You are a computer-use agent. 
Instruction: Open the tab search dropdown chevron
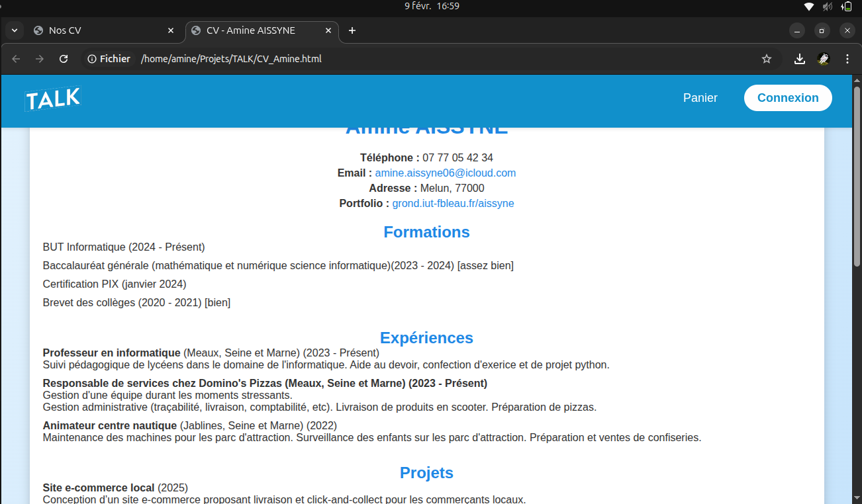click(x=14, y=30)
